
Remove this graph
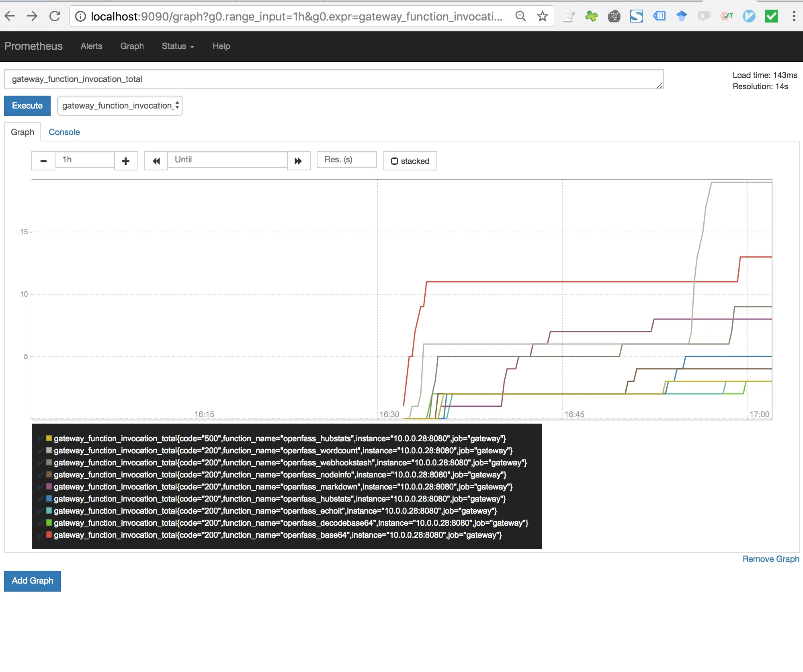tap(771, 559)
